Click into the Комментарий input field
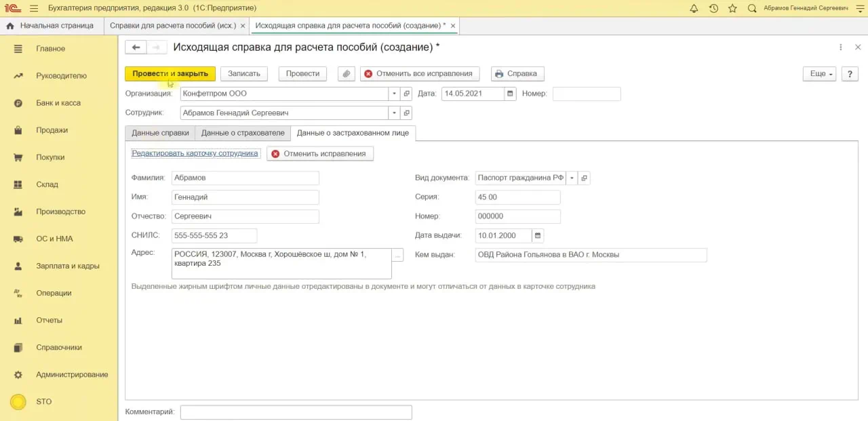Screen dimensions: 868x421 click(x=296, y=412)
